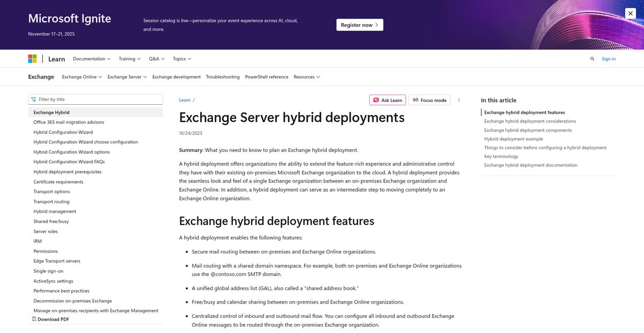This screenshot has height=333, width=644.
Task: Click the Exchange product title
Action: (x=41, y=77)
